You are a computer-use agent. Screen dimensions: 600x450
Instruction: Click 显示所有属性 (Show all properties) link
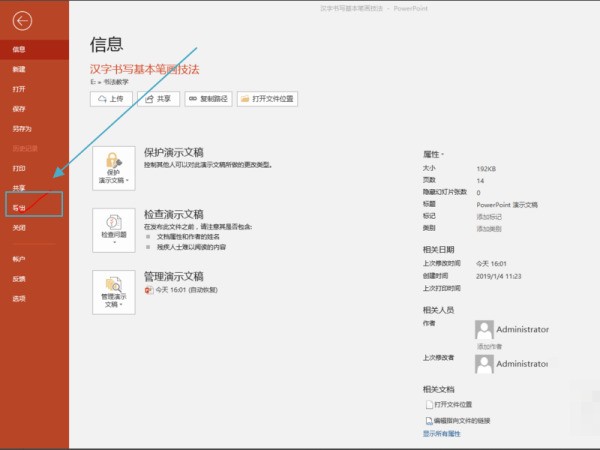tap(442, 434)
